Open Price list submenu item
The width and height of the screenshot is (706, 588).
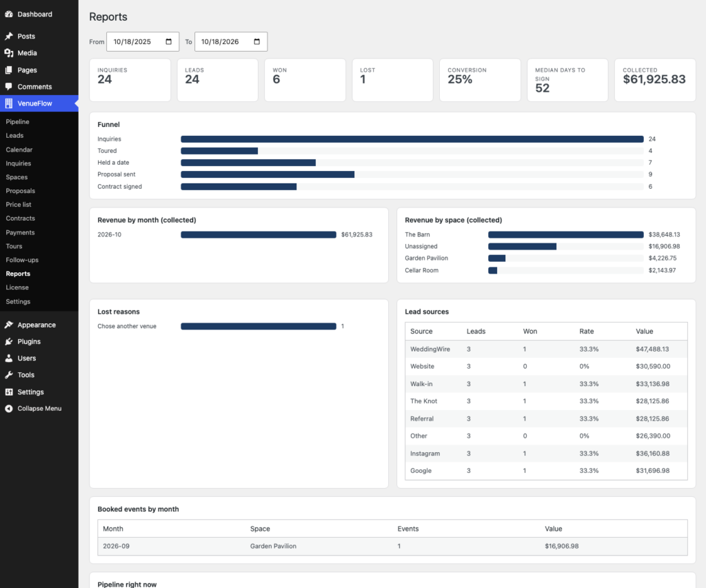click(19, 205)
